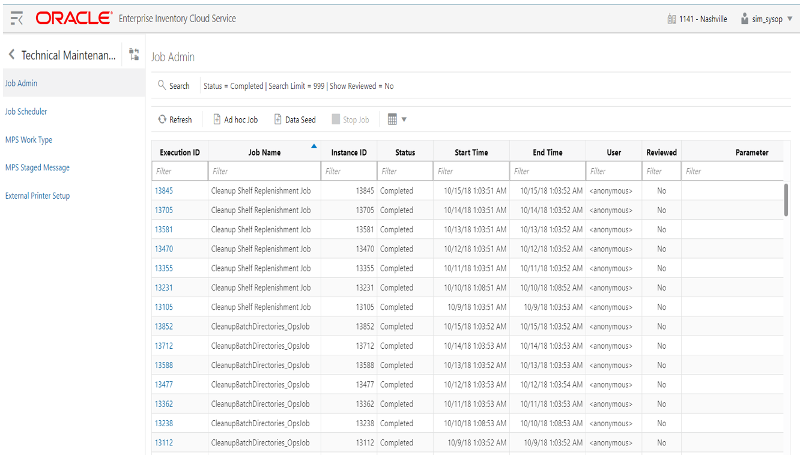The height and width of the screenshot is (455, 800).
Task: Click the Reviewed column header
Action: click(x=661, y=153)
